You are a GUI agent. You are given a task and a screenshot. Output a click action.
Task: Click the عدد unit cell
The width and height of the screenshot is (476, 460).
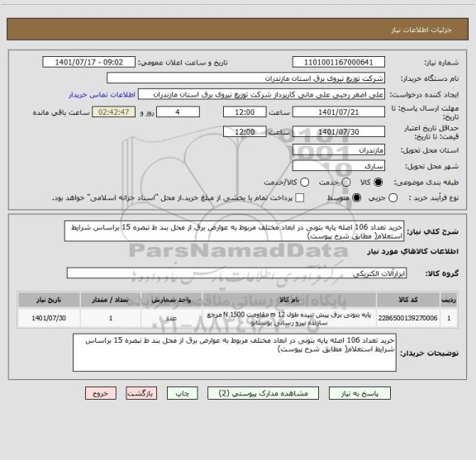coord(171,318)
